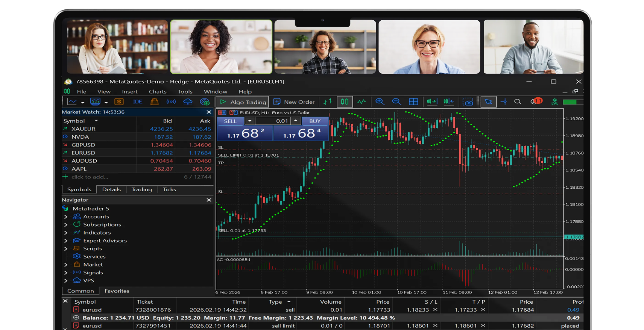Remove stop loss 1.18801 on sell limit order

click(436, 326)
